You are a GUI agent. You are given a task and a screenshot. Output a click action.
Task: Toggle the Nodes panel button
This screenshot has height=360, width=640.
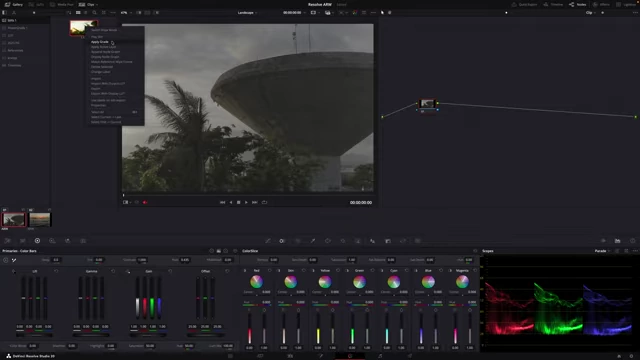[578, 4]
